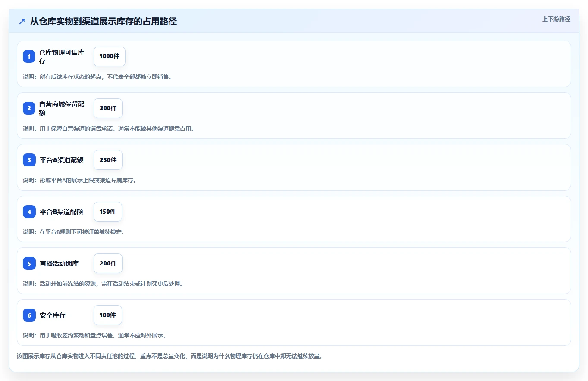The height and width of the screenshot is (381, 588).
Task: Click the 自营商城保留配额 step label
Action: (x=62, y=108)
